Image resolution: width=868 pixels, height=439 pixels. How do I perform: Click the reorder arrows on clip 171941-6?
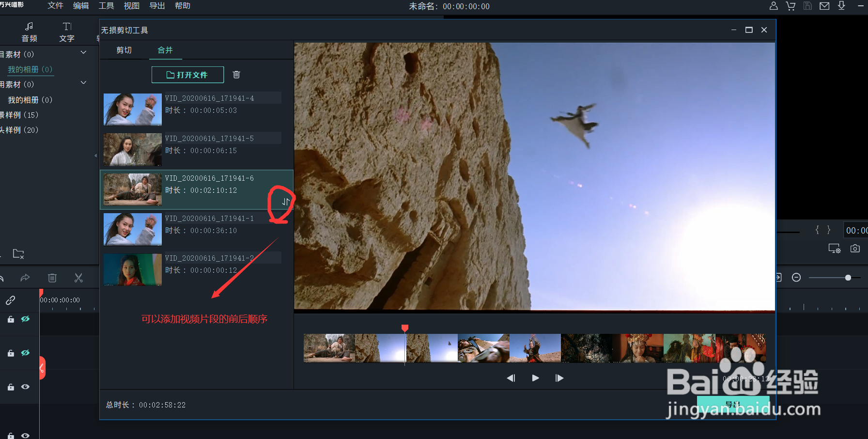pos(286,202)
